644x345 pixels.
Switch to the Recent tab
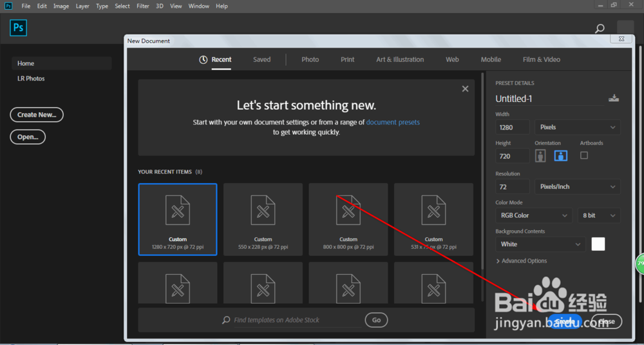(222, 59)
